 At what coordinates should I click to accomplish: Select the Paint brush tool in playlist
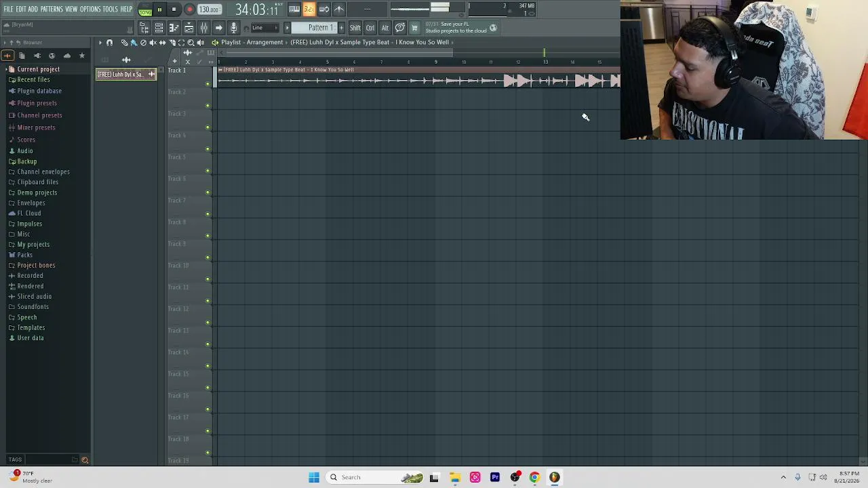pyautogui.click(x=134, y=43)
